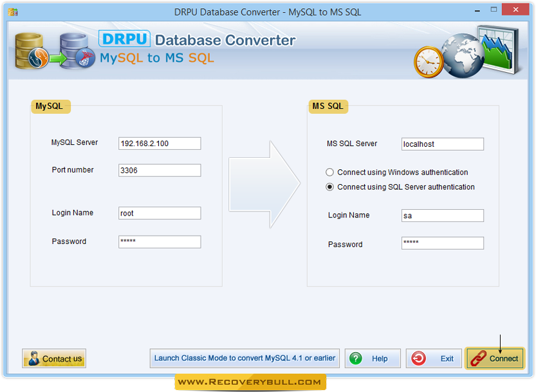Open the Help button
The image size is (536, 392).
pyautogui.click(x=373, y=359)
